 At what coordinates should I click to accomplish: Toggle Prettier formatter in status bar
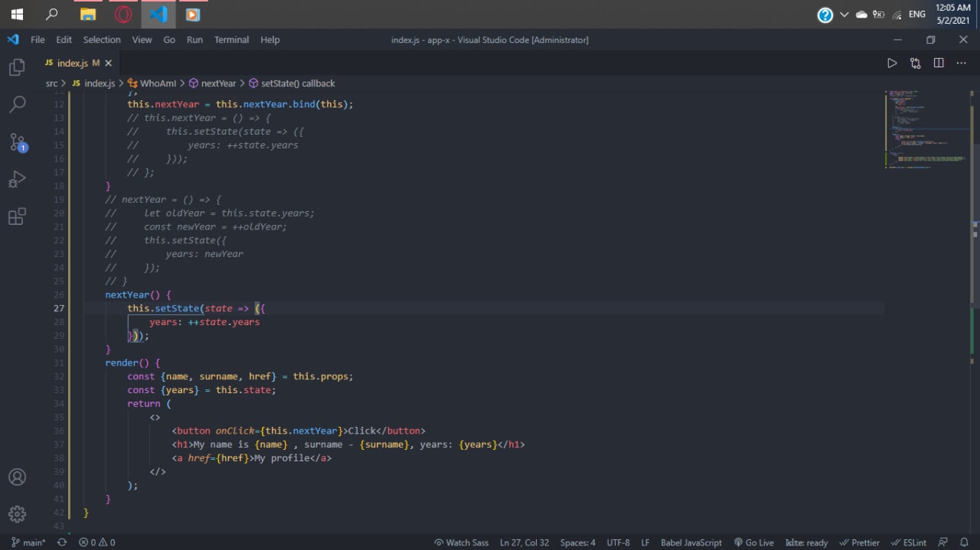[x=860, y=542]
